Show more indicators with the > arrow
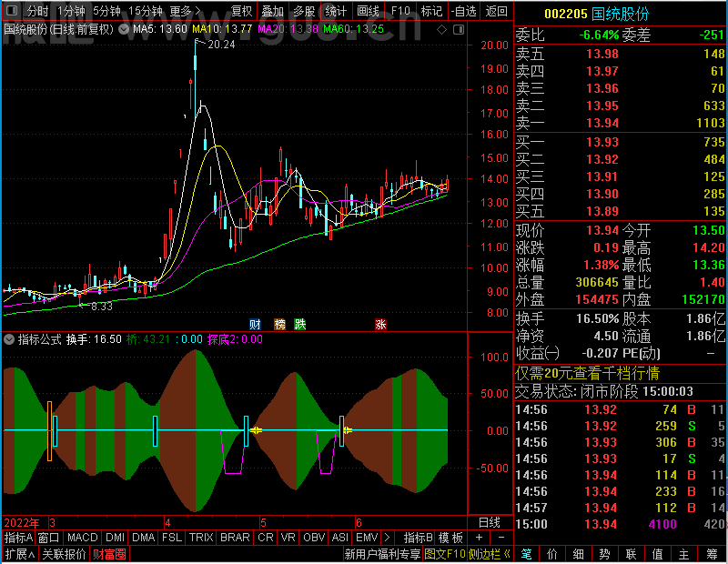The image size is (728, 564). (388, 538)
